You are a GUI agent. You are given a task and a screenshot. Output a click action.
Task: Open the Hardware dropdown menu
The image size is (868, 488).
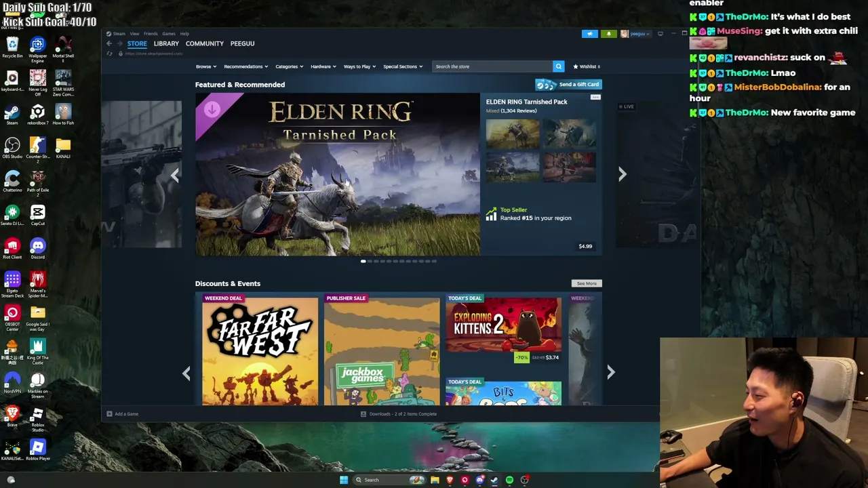[x=323, y=66]
